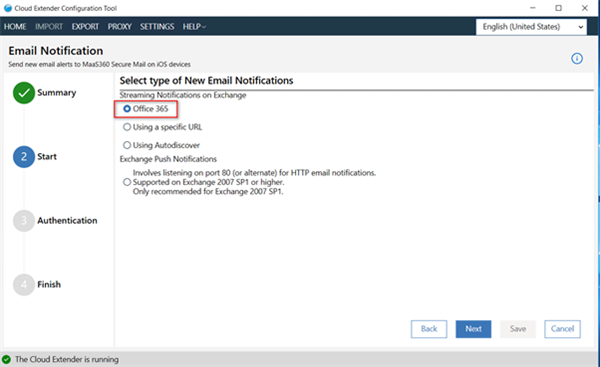This screenshot has height=367, width=600.
Task: Click 'Streaming Notifications on Exchange' label
Action: click(x=183, y=95)
